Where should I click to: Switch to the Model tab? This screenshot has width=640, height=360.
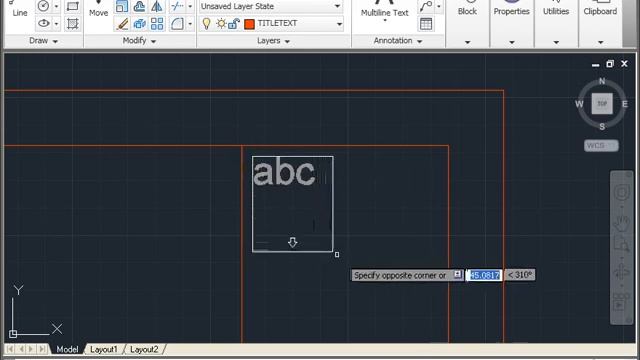pos(67,349)
